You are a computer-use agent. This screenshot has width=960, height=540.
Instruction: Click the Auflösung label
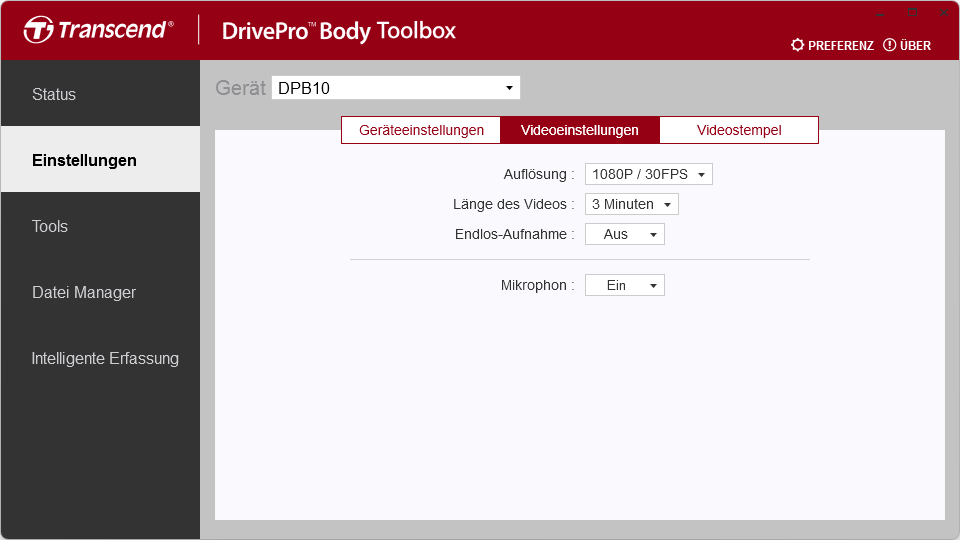coord(539,174)
